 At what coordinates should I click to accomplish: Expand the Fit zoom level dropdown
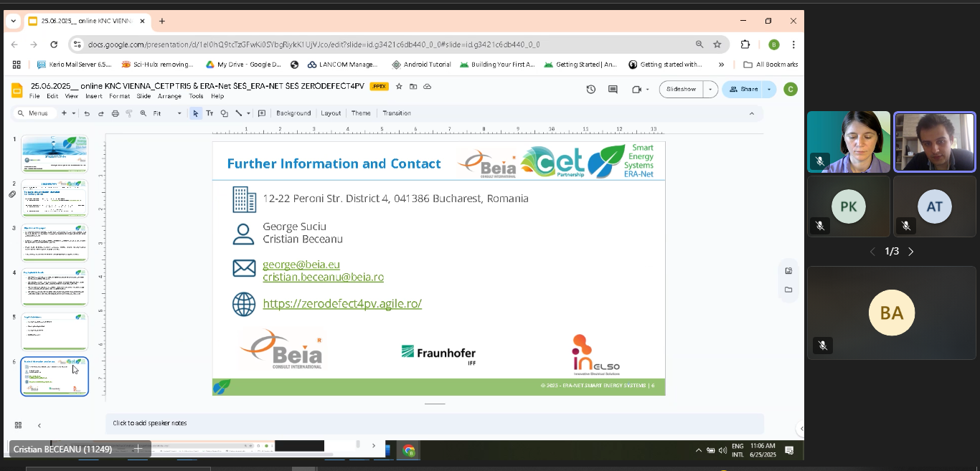click(179, 113)
